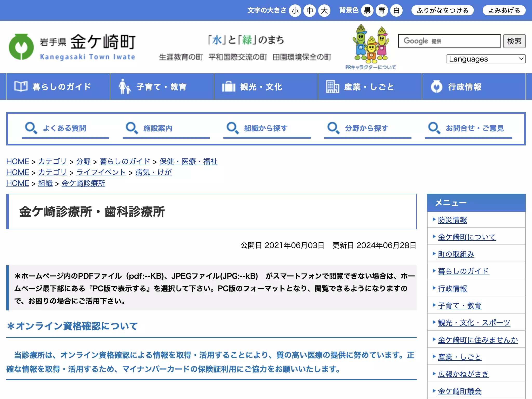
Task: Open 町の取組み in side menu
Action: pos(456,254)
